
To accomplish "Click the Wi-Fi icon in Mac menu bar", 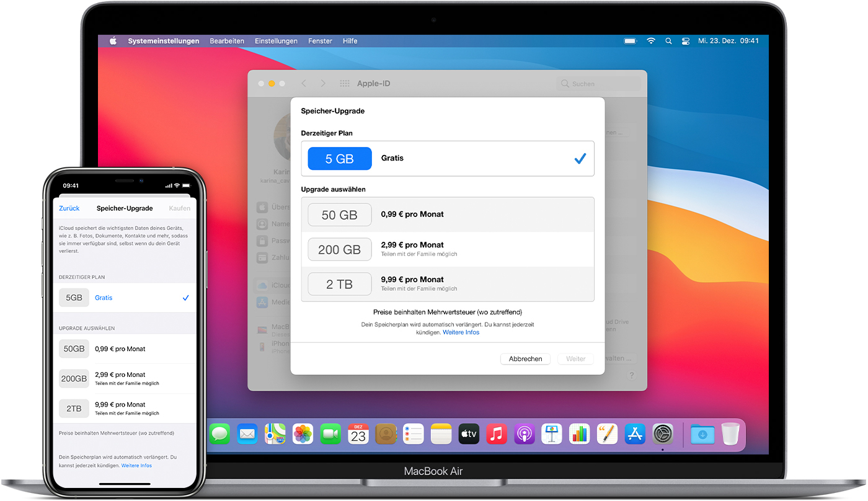I will pyautogui.click(x=651, y=41).
